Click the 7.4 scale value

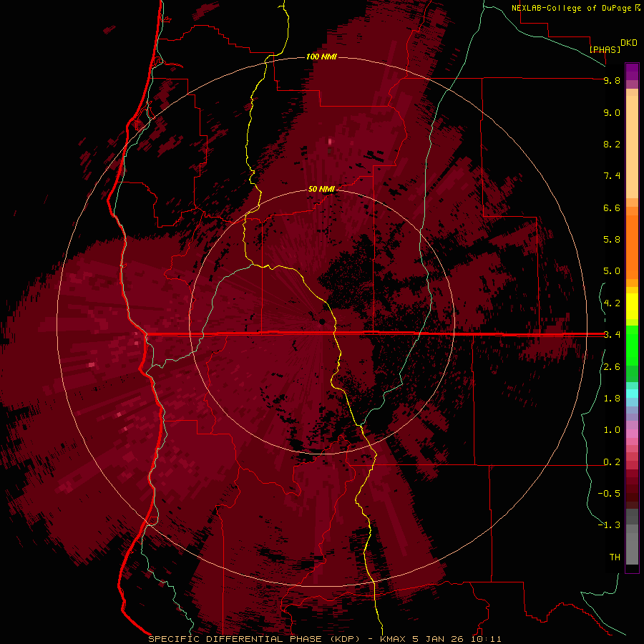(x=612, y=176)
